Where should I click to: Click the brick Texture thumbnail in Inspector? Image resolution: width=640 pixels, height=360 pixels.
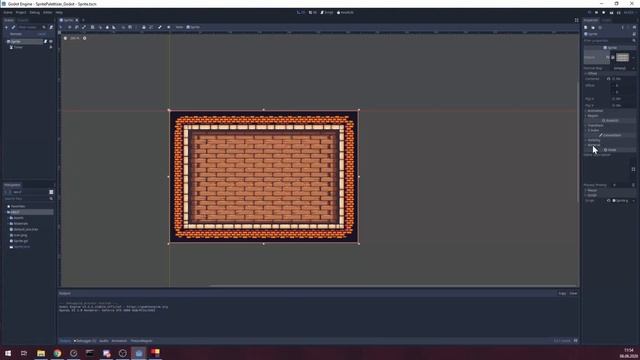(x=622, y=58)
